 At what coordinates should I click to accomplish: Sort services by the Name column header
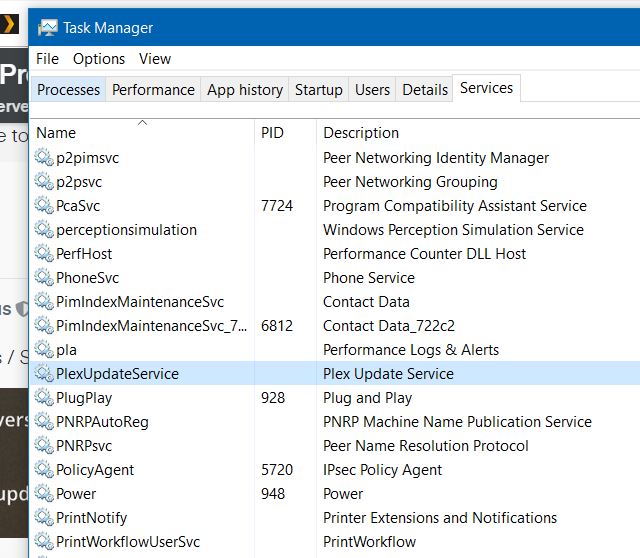coord(56,133)
